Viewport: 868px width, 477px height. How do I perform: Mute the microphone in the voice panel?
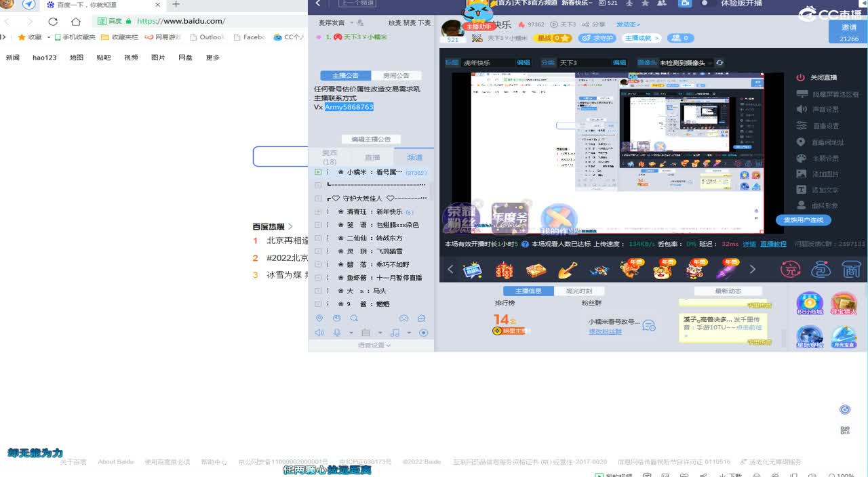337,332
